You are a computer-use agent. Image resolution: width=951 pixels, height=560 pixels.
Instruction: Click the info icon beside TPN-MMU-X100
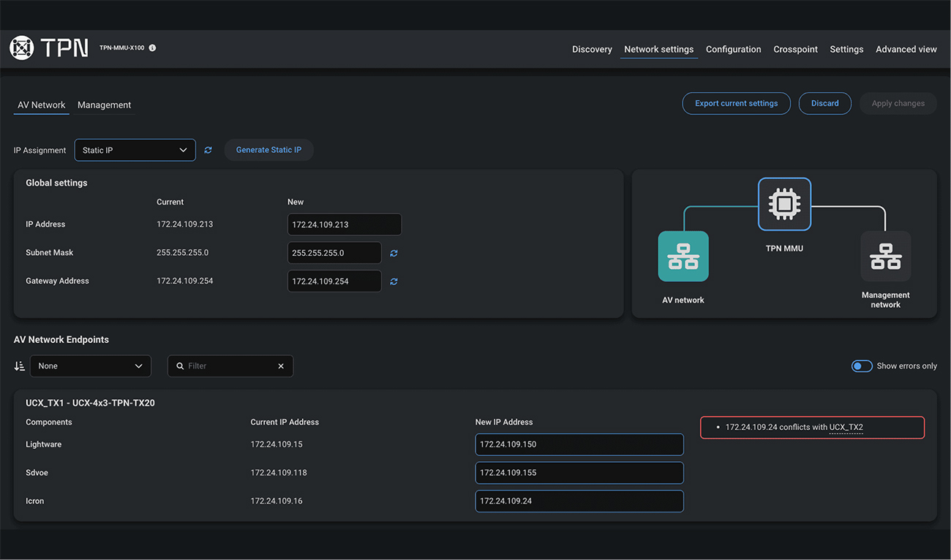click(x=152, y=48)
